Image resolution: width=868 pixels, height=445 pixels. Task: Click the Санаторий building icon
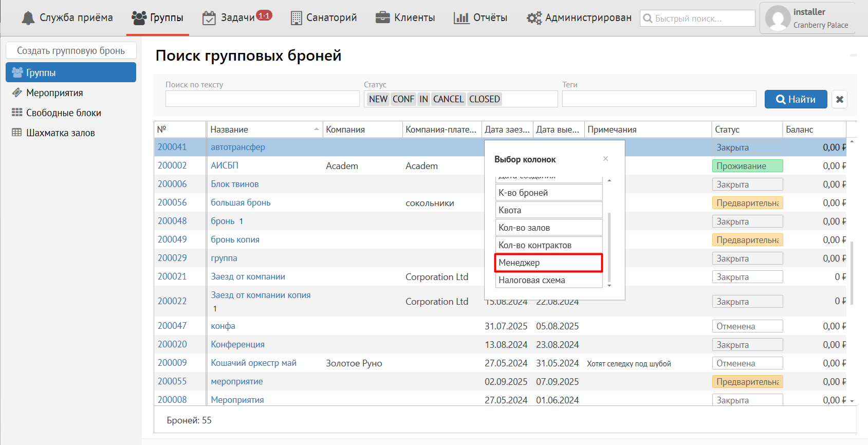click(x=296, y=18)
